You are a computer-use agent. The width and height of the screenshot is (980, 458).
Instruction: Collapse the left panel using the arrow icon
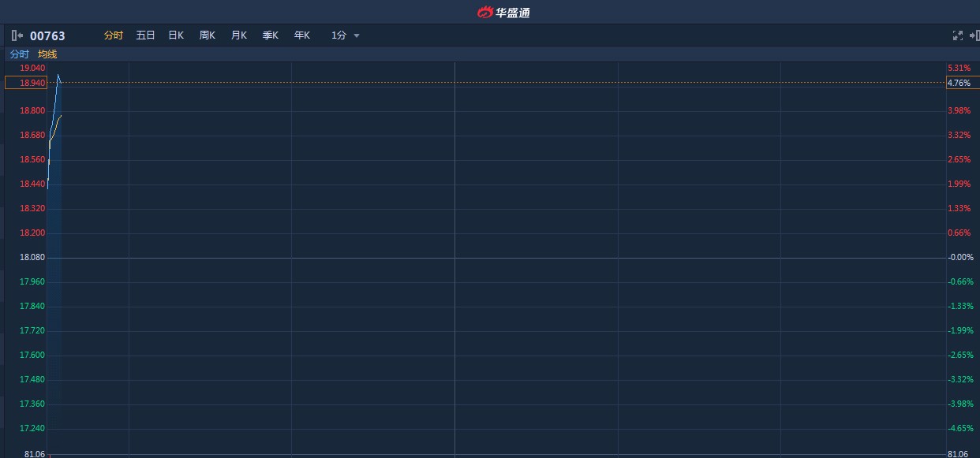coord(17,35)
